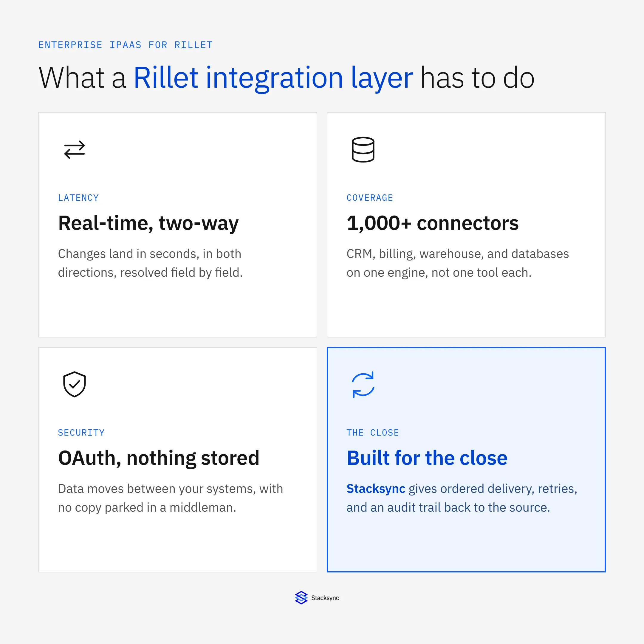
Task: Click the 'SECURITY' label
Action: [81, 433]
